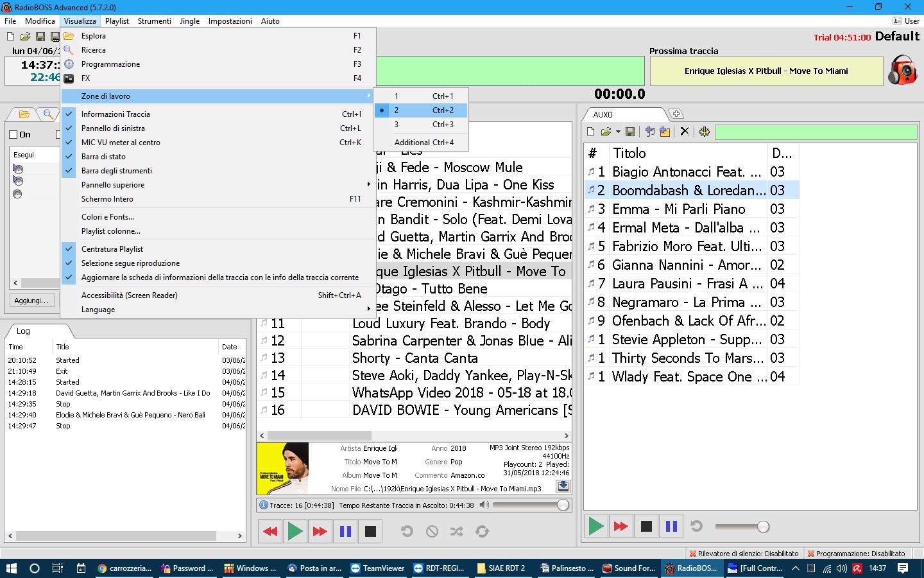Toggle loop playlist icon in main player
The height and width of the screenshot is (578, 924).
click(x=482, y=531)
